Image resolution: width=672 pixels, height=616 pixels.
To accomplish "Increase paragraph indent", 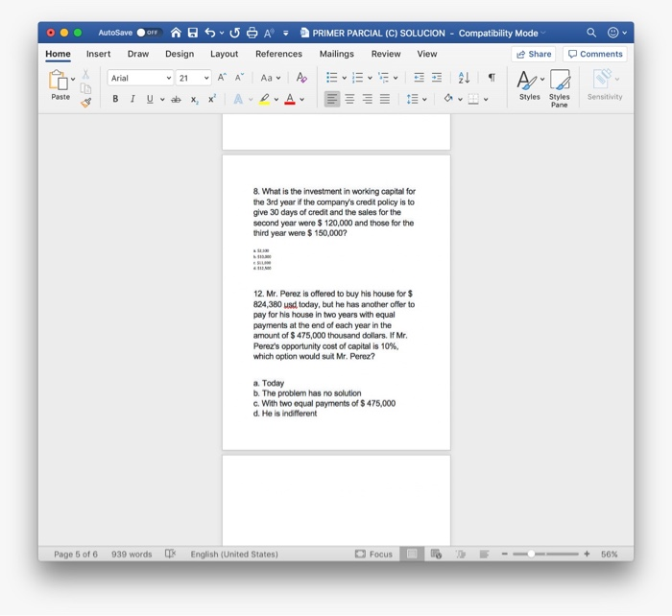I will coord(437,78).
